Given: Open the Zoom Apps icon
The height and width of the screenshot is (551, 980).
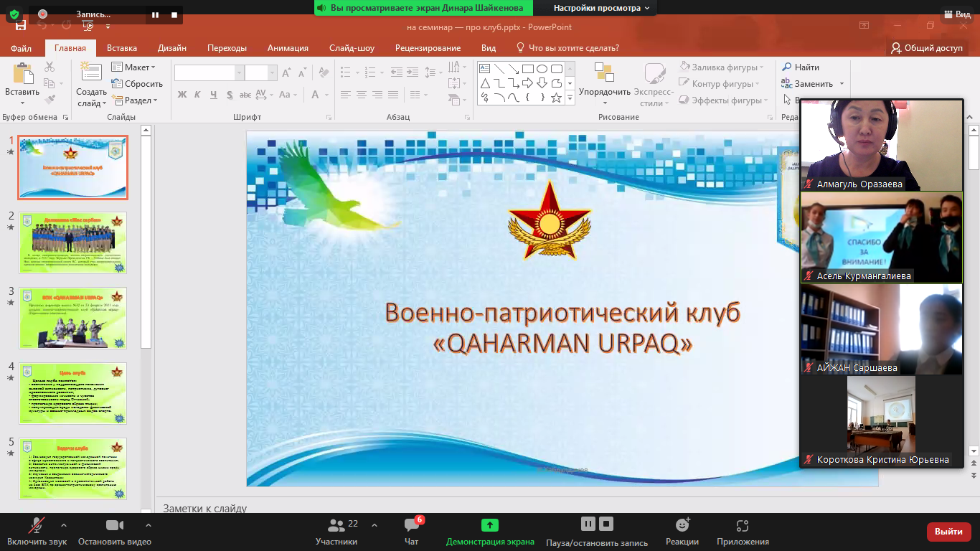Looking at the screenshot, I should [743, 526].
